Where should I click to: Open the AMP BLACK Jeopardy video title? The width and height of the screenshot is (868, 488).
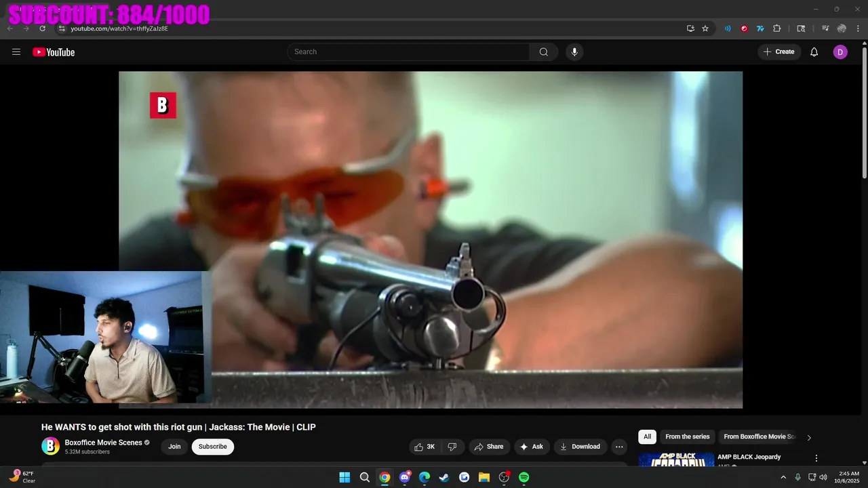(749, 457)
